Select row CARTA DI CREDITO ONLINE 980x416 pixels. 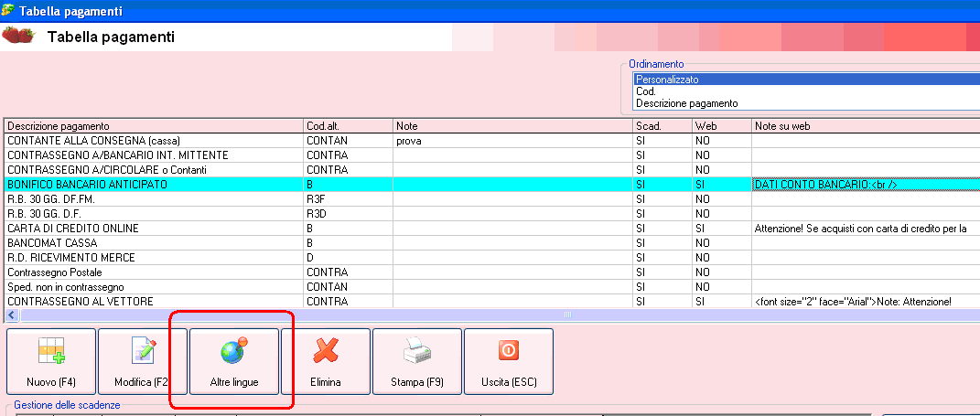point(492,229)
